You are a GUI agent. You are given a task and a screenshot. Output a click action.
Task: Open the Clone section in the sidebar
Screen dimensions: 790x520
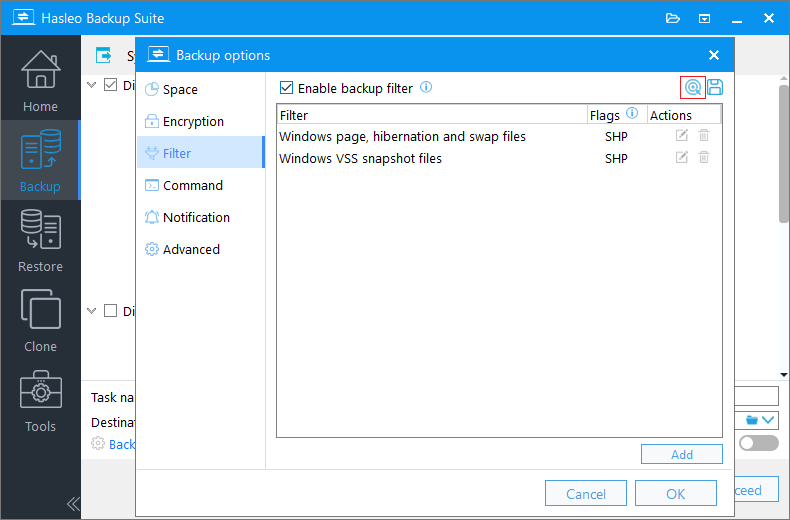pyautogui.click(x=40, y=320)
